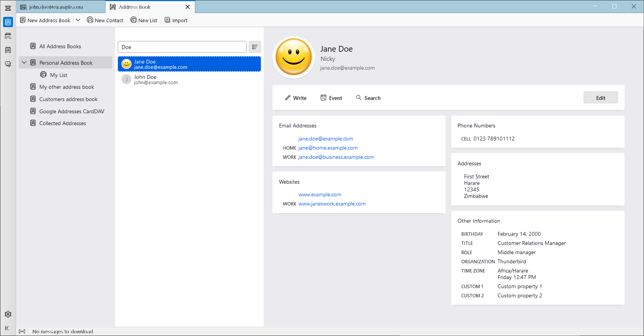Click New Contact toolbar button
This screenshot has width=644, height=336.
(105, 20)
